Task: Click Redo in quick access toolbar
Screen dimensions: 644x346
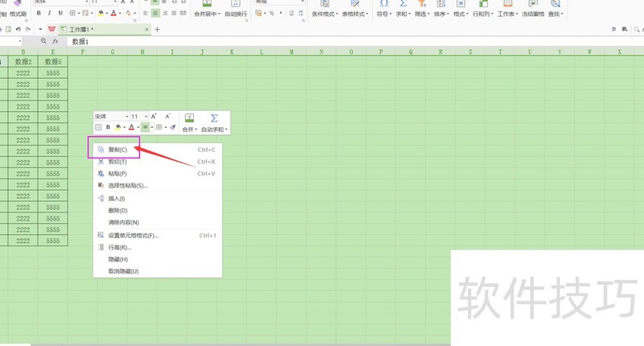Action: pos(28,30)
